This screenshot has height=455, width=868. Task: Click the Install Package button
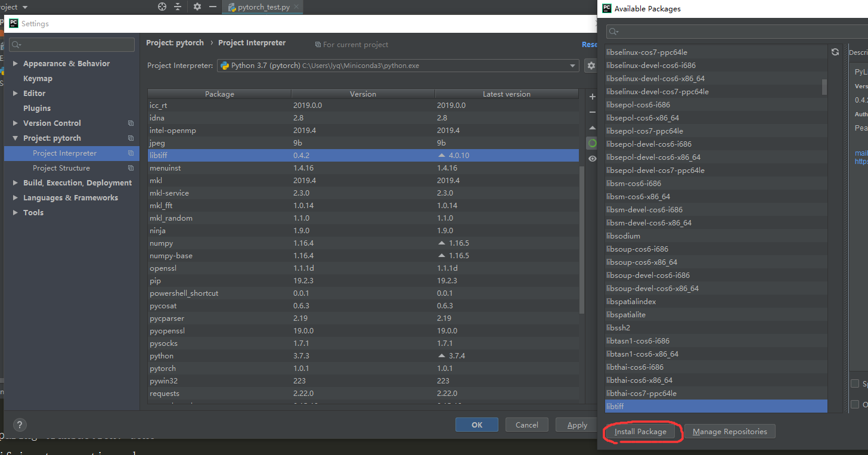pyautogui.click(x=641, y=431)
